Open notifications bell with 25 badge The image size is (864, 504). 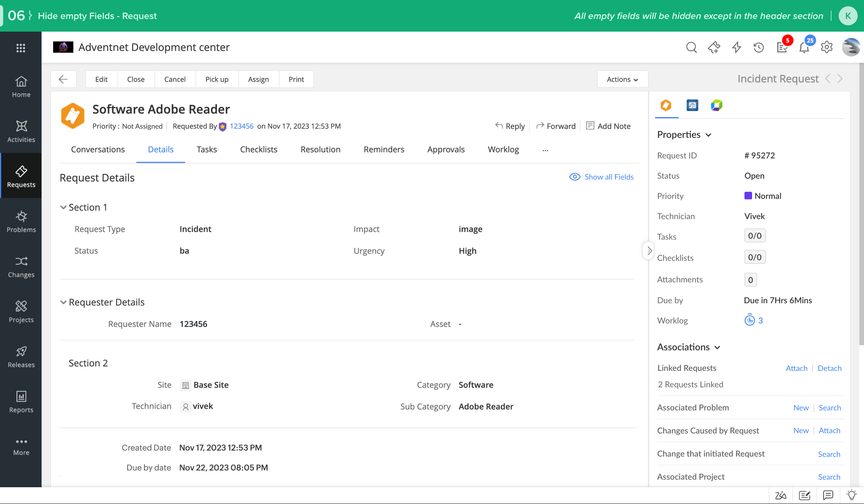pos(804,47)
